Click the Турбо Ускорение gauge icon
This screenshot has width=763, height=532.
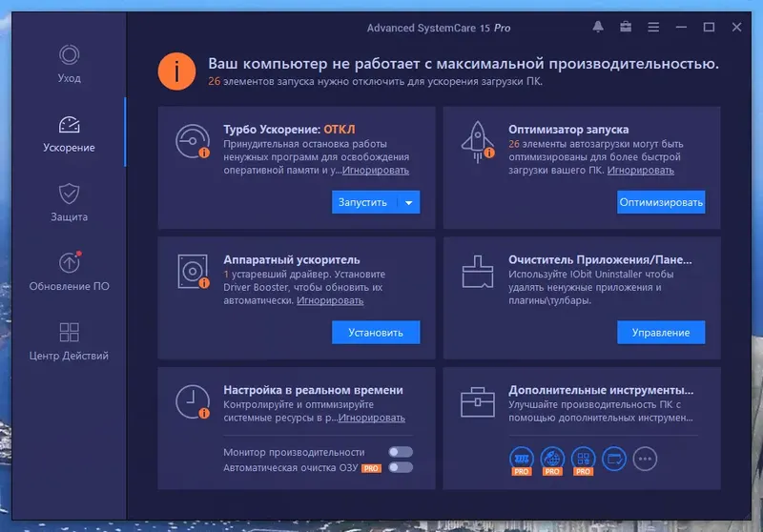193,141
